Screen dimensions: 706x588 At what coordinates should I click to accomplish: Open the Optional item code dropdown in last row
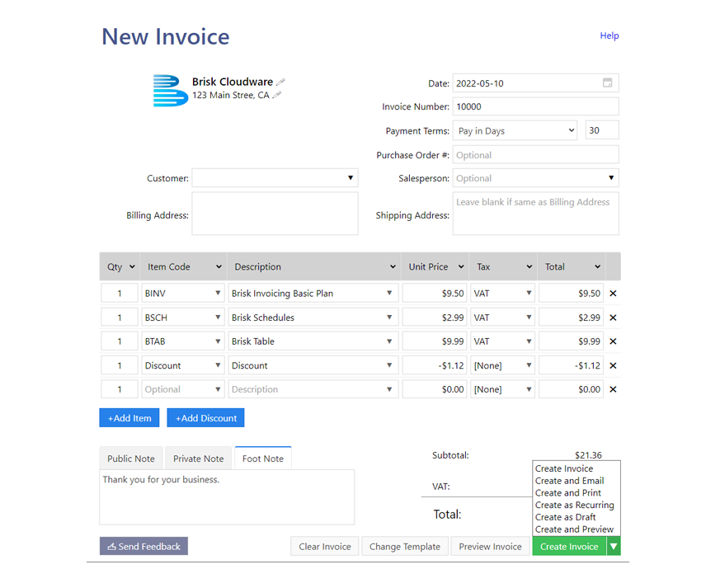click(x=218, y=389)
